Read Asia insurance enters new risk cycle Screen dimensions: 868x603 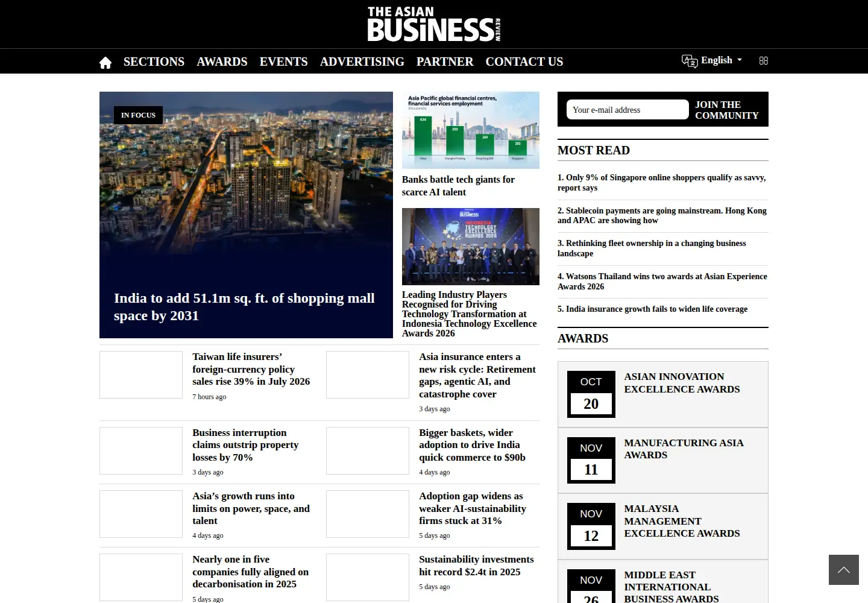pyautogui.click(x=477, y=375)
